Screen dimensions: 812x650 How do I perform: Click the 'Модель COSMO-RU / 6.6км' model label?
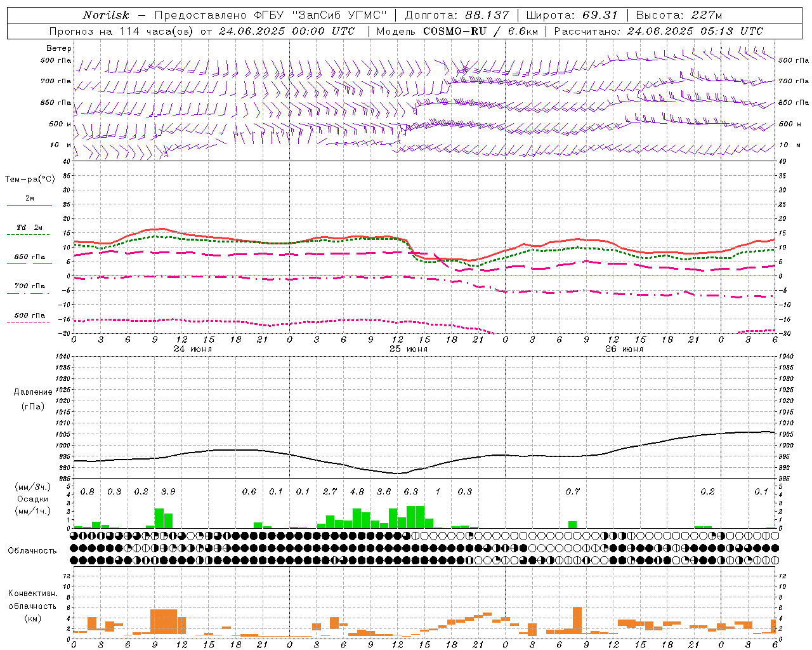[x=457, y=31]
